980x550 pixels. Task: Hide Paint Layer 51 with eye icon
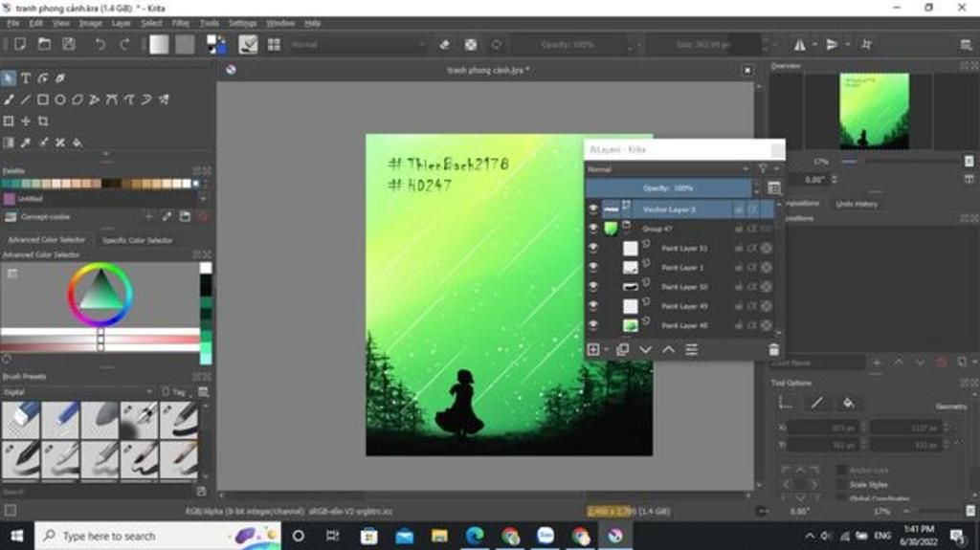tap(593, 248)
